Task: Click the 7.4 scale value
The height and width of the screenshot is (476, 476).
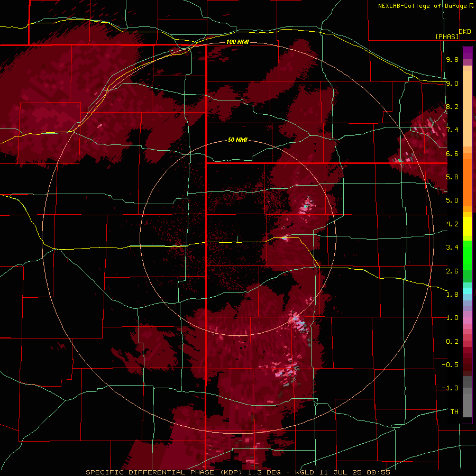Action: click(x=452, y=130)
